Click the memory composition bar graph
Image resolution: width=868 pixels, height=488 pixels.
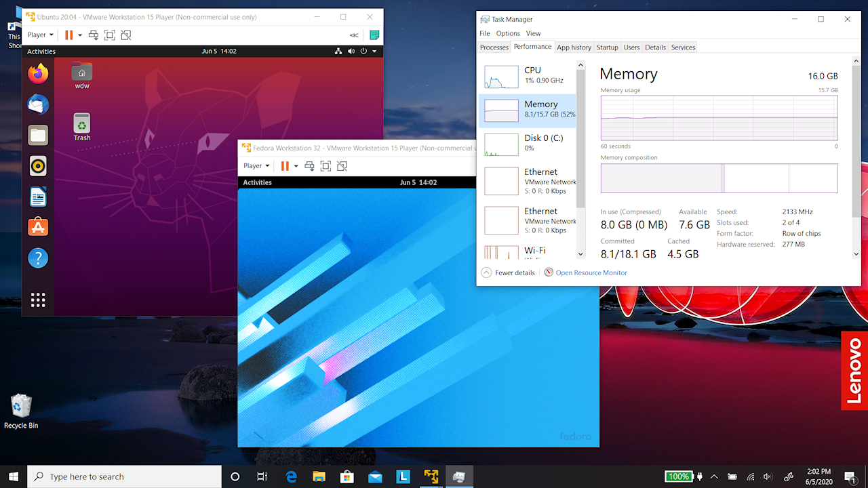pos(719,178)
